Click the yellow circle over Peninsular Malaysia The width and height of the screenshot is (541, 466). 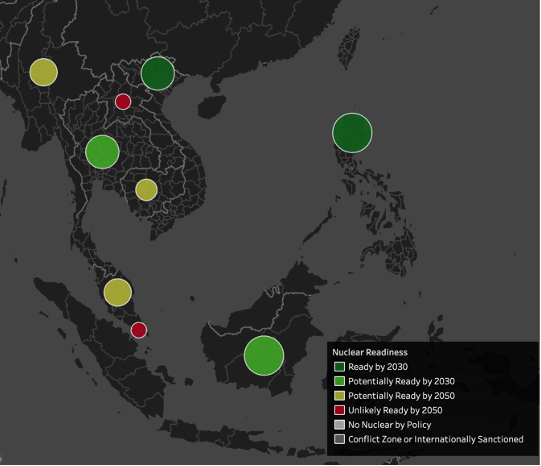coord(118,292)
